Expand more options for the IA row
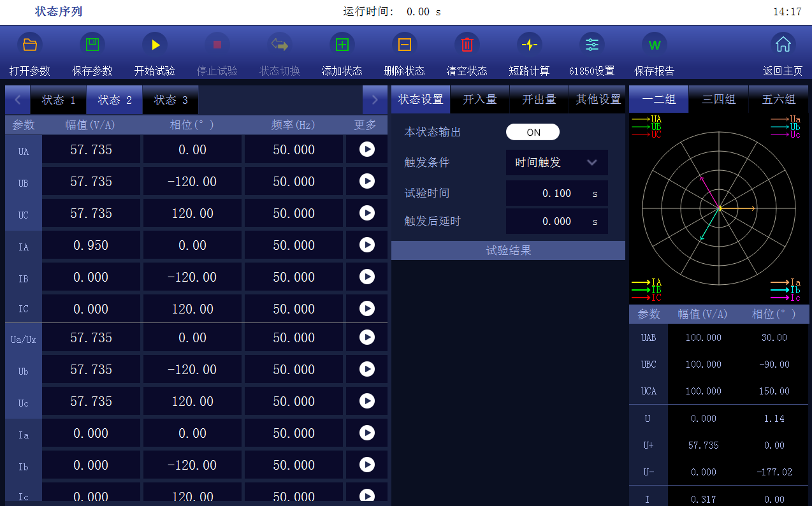The width and height of the screenshot is (812, 506). coord(366,245)
